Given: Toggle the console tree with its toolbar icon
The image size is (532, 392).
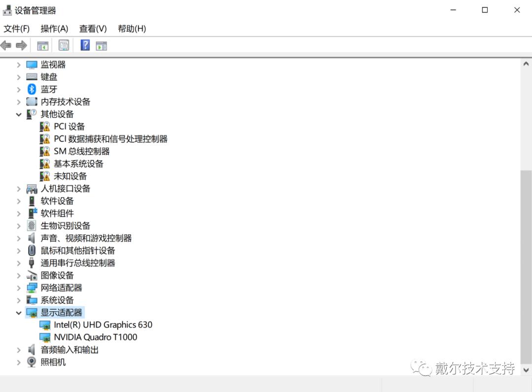Looking at the screenshot, I should pyautogui.click(x=42, y=45).
